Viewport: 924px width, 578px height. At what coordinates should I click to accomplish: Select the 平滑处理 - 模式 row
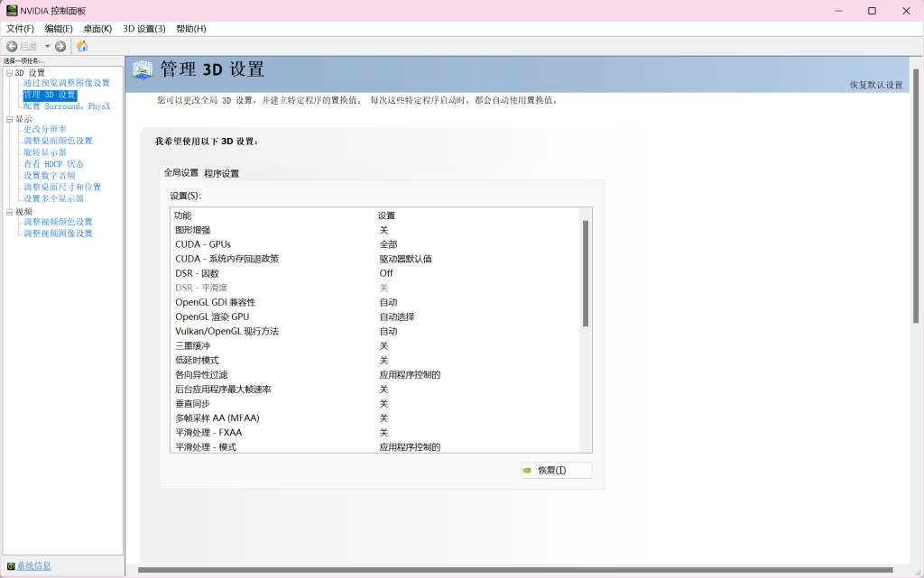tap(374, 446)
